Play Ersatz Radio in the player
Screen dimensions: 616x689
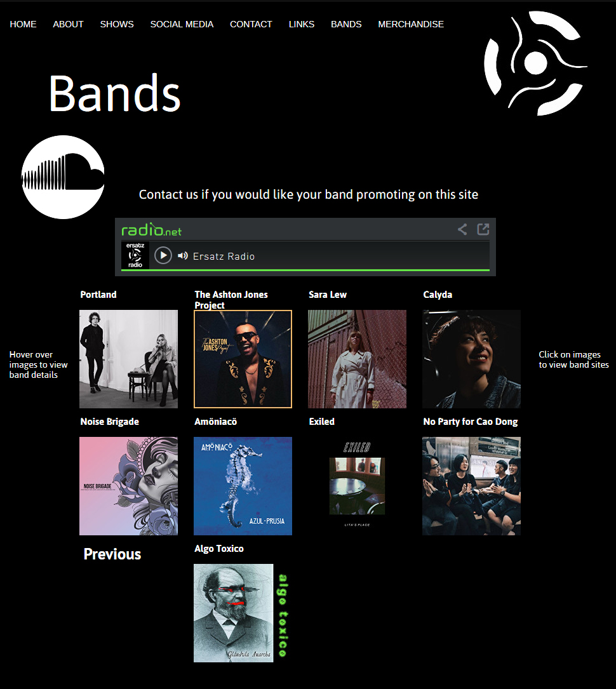click(163, 255)
